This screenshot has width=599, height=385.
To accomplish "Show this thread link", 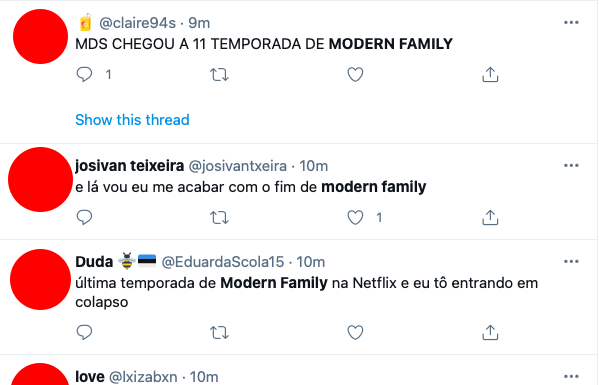I will click(x=132, y=120).
